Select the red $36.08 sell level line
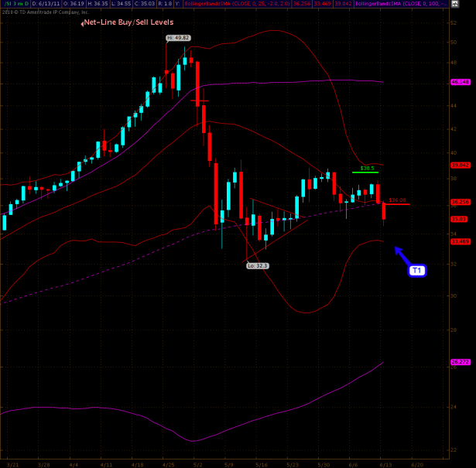 pyautogui.click(x=397, y=203)
